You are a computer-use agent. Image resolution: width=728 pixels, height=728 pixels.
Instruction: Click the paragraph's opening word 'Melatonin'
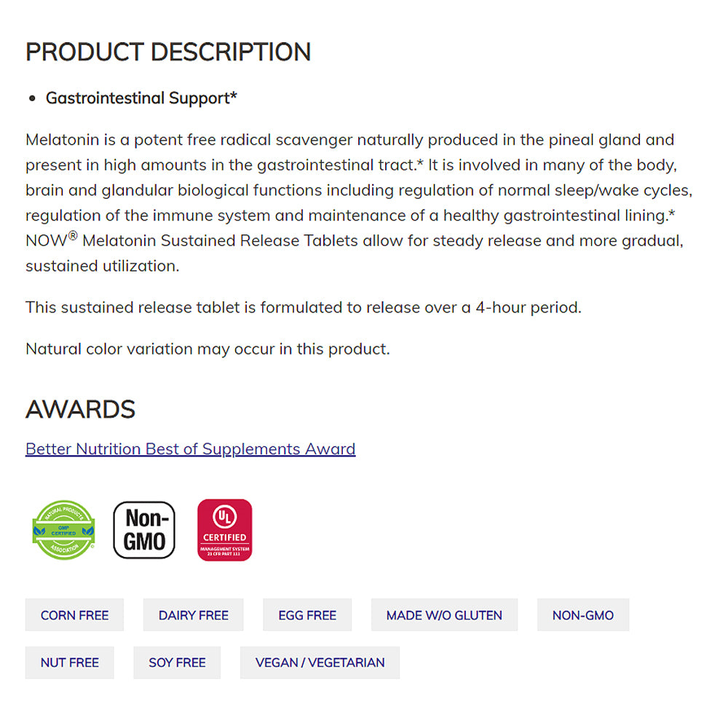click(x=60, y=140)
